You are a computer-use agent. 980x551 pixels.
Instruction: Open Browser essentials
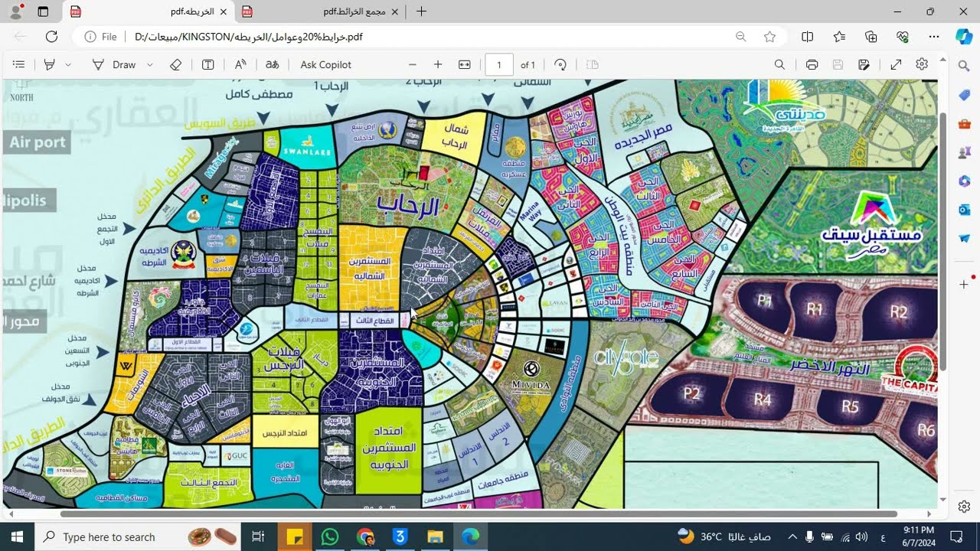tap(902, 37)
